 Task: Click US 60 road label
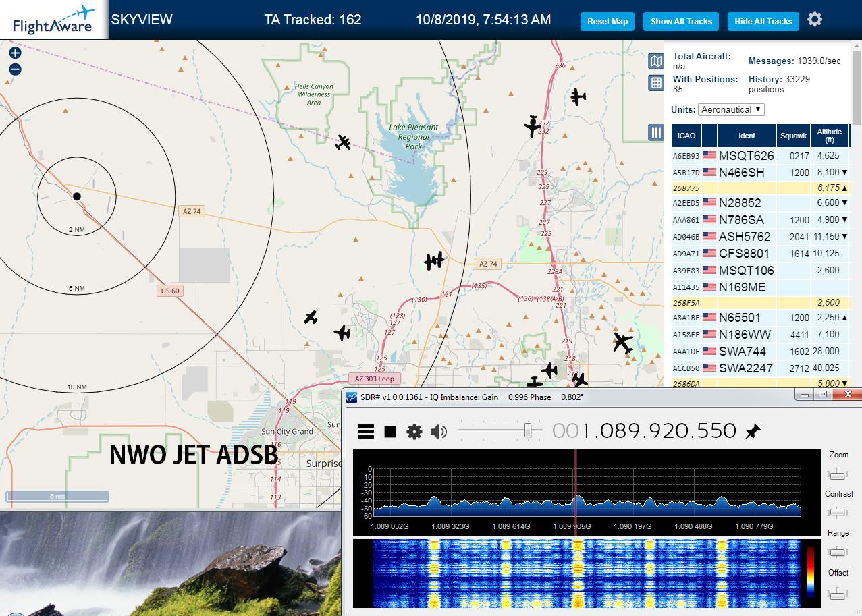[169, 291]
